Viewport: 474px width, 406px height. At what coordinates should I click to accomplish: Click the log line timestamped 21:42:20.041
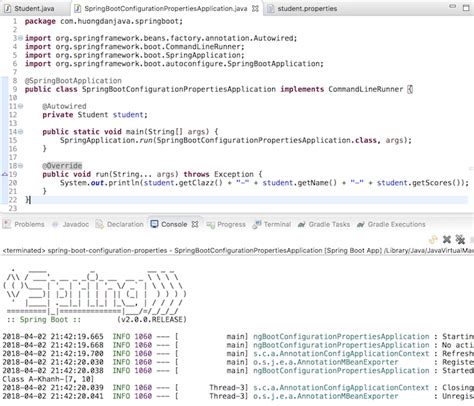238,396
